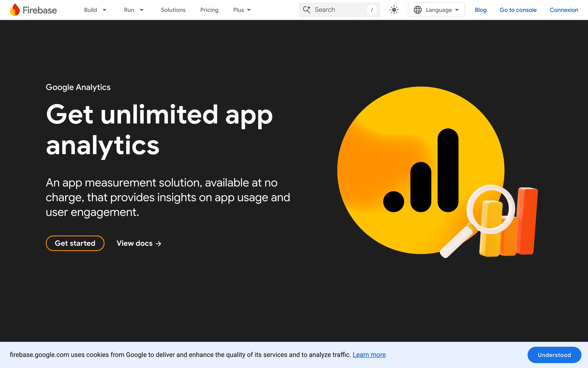The width and height of the screenshot is (588, 368).
Task: Dismiss cookie banner with Understood button
Action: (554, 355)
